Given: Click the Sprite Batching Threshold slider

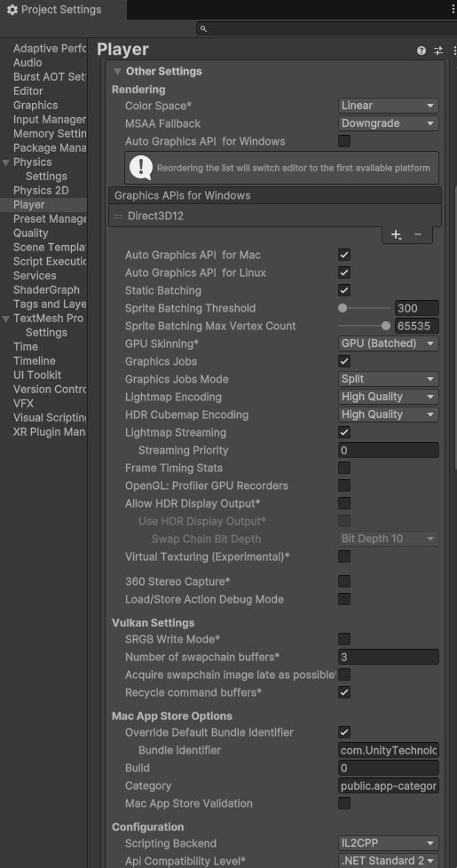Looking at the screenshot, I should [x=365, y=308].
